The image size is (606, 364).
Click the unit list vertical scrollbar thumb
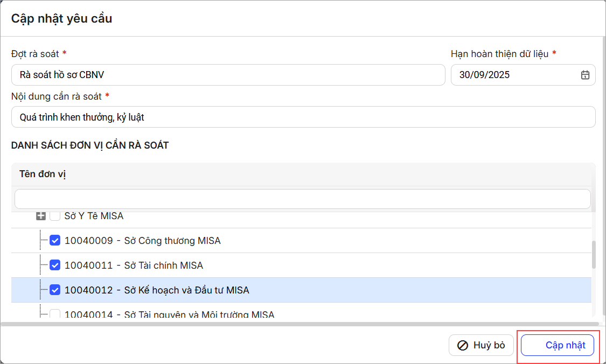594,255
